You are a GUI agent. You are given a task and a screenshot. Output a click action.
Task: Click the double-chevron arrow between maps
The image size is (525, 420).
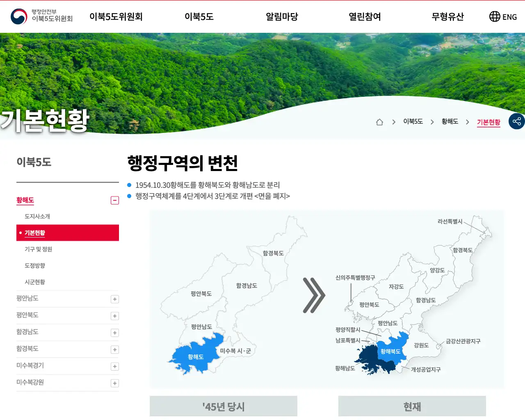point(314,295)
